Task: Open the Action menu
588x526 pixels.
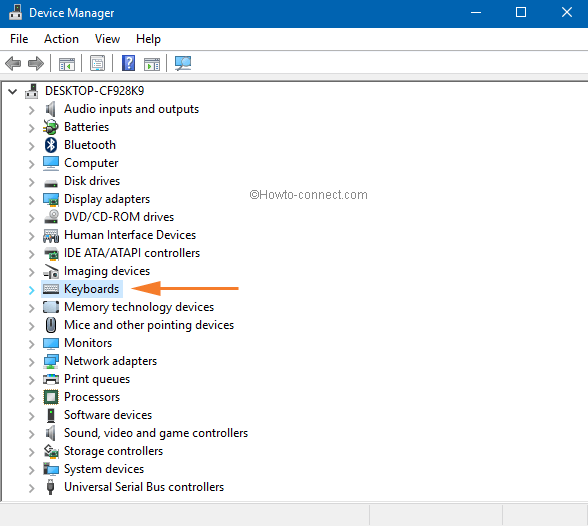Action: tap(62, 39)
